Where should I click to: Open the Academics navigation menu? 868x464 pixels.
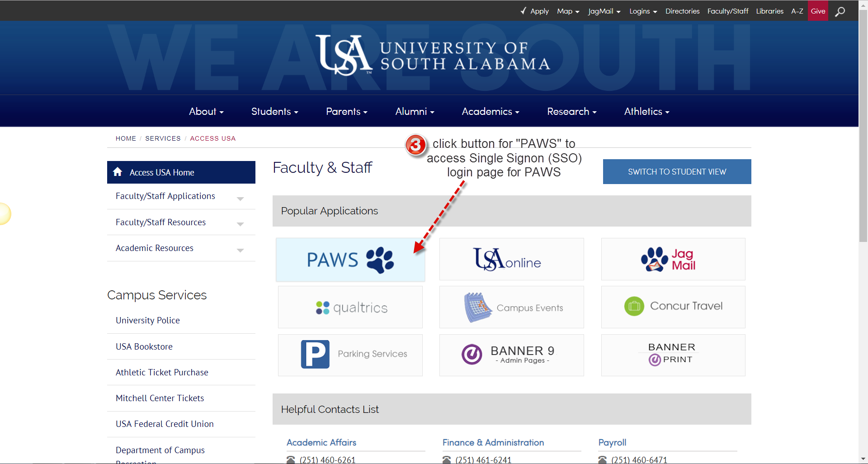click(x=490, y=111)
